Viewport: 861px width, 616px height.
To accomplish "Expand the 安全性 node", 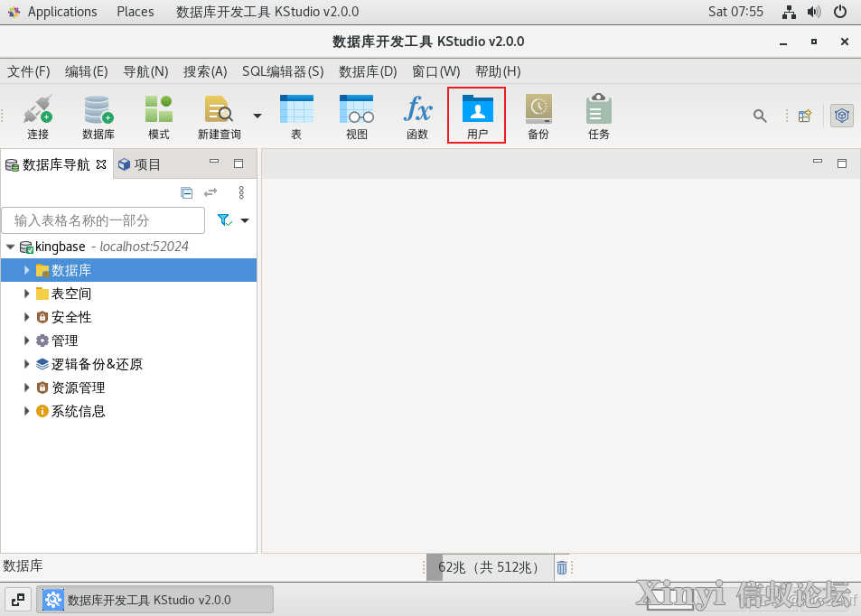I will [26, 317].
